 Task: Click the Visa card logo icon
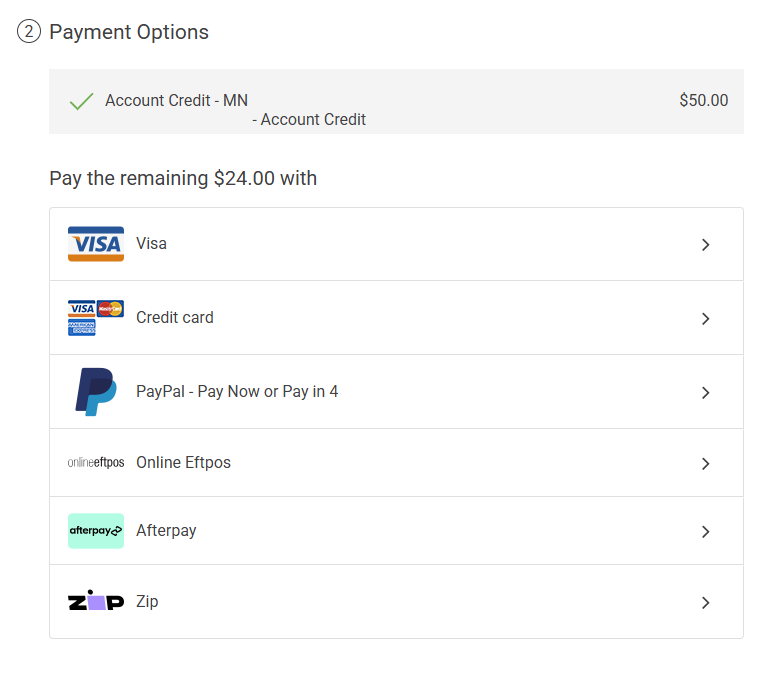(x=96, y=244)
